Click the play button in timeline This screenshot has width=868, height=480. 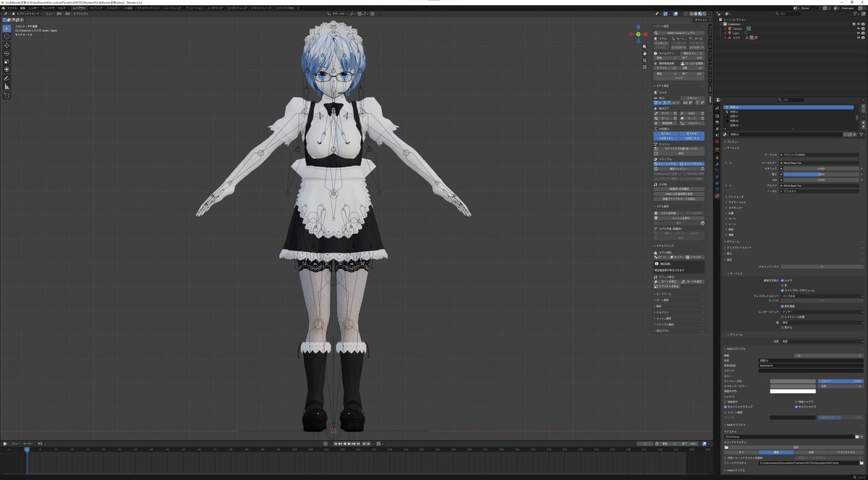(349, 443)
